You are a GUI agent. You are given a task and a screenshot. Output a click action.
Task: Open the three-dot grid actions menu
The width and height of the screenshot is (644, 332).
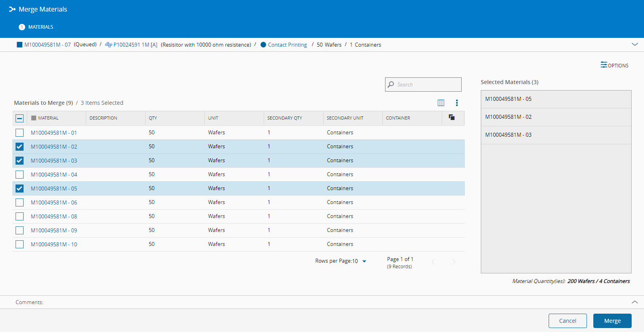457,103
